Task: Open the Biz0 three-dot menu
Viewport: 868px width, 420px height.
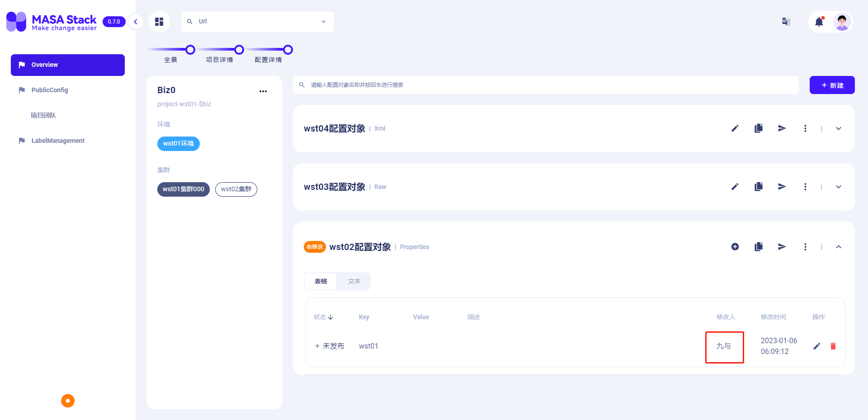Action: [263, 91]
